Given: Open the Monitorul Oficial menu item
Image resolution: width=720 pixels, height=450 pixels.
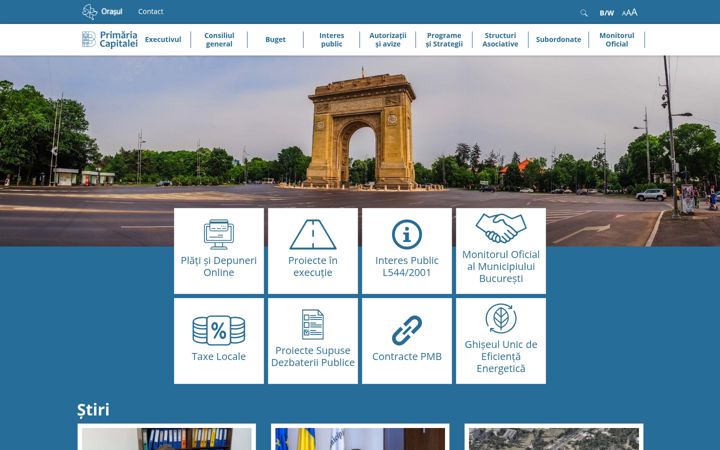Looking at the screenshot, I should click(617, 39).
